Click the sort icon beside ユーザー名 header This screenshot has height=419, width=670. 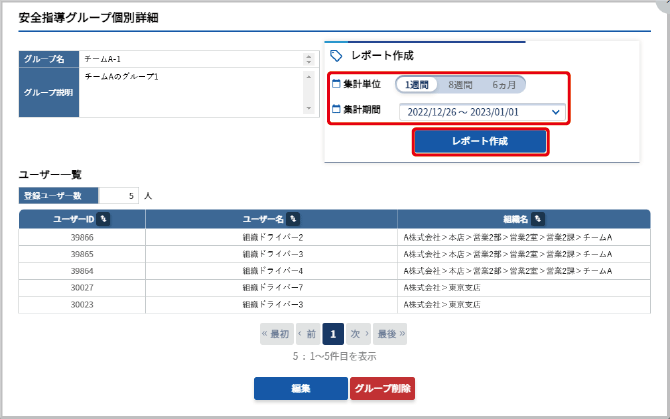point(294,218)
